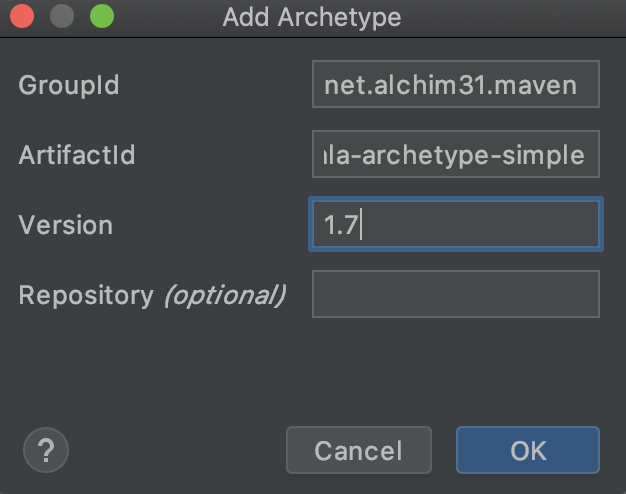Viewport: 626px width, 494px height.
Task: Open help via the question mark icon
Action: coord(46,450)
